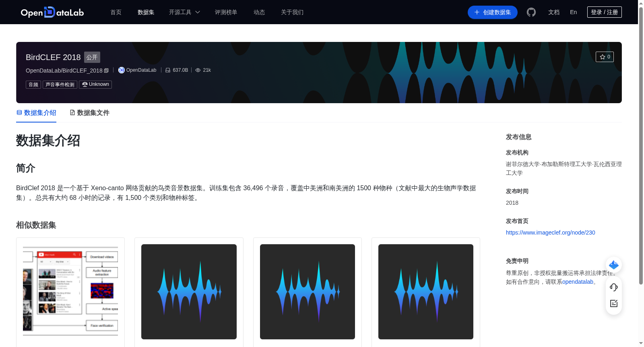The width and height of the screenshot is (644, 347).
Task: Open the 文档 link
Action: (x=554, y=12)
